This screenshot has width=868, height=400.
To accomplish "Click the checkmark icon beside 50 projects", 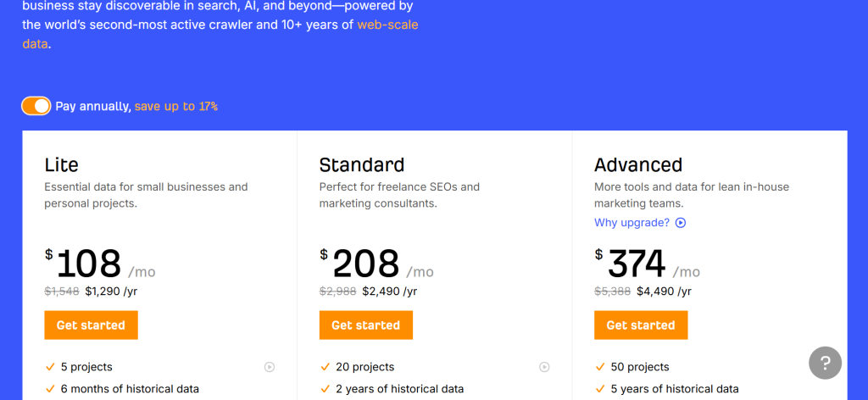I will pyautogui.click(x=599, y=367).
